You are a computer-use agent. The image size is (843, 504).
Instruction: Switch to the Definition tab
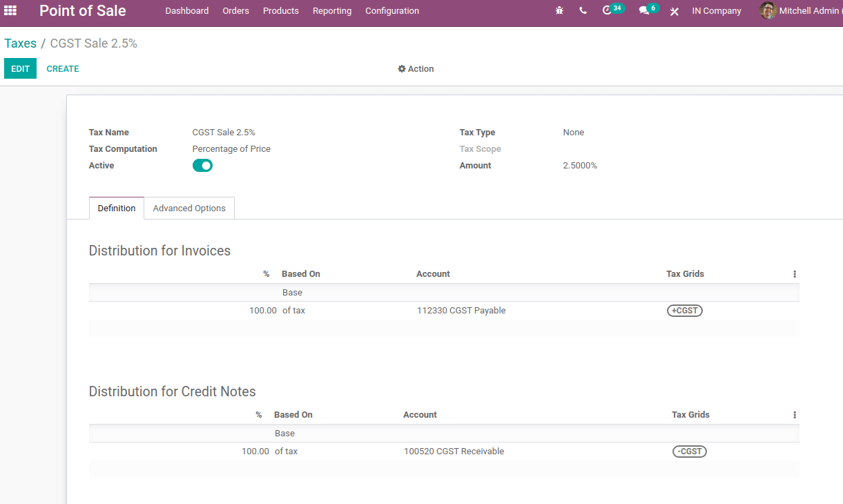(117, 209)
